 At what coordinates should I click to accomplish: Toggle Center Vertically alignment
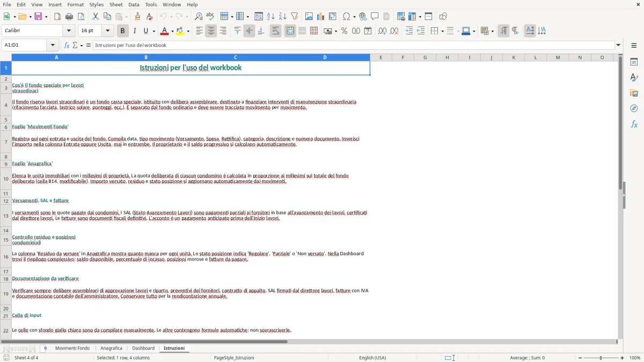coord(249,31)
